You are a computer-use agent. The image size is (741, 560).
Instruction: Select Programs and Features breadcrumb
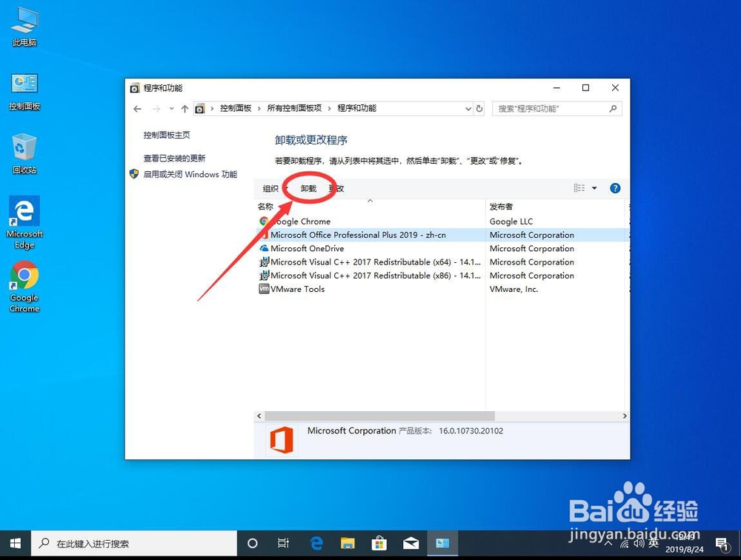(x=357, y=108)
